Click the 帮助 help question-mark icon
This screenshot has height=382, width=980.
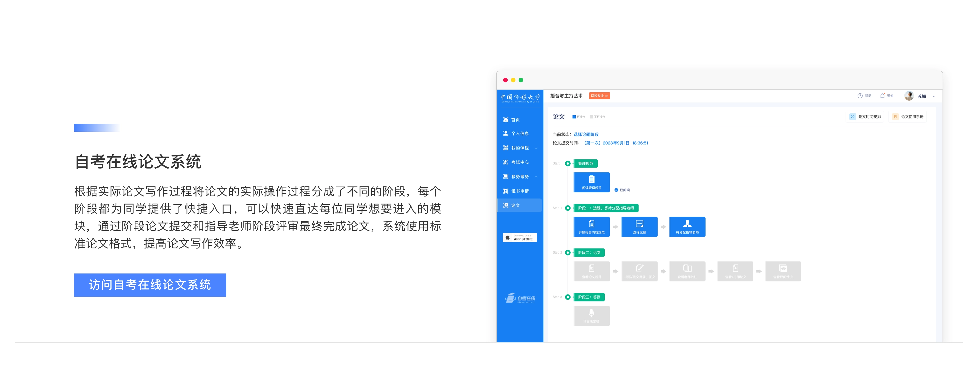tap(860, 96)
